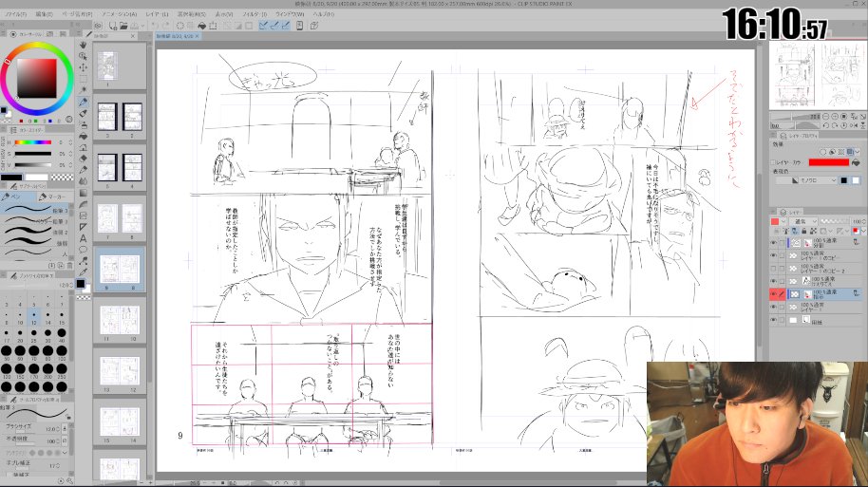Viewport: 868px width, 487px height.
Task: Select the Frame border tool
Action: (83, 215)
